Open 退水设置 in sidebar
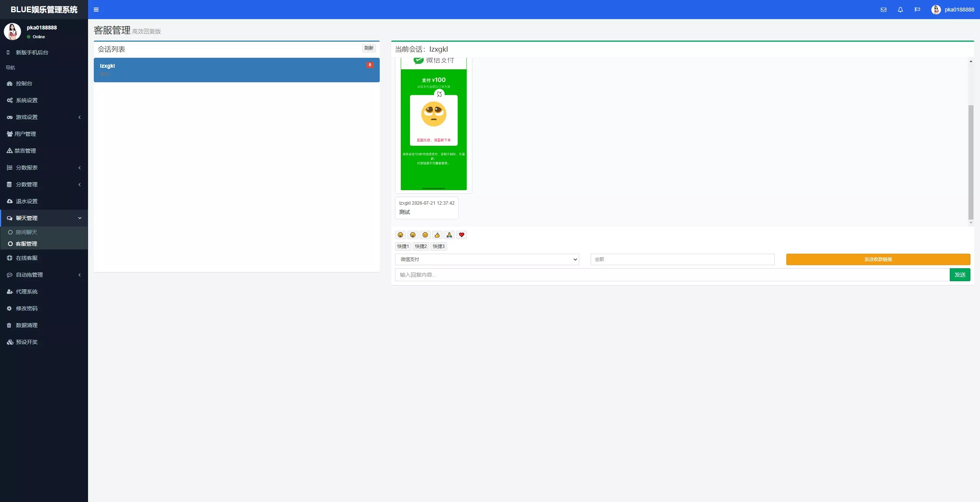 pos(44,201)
